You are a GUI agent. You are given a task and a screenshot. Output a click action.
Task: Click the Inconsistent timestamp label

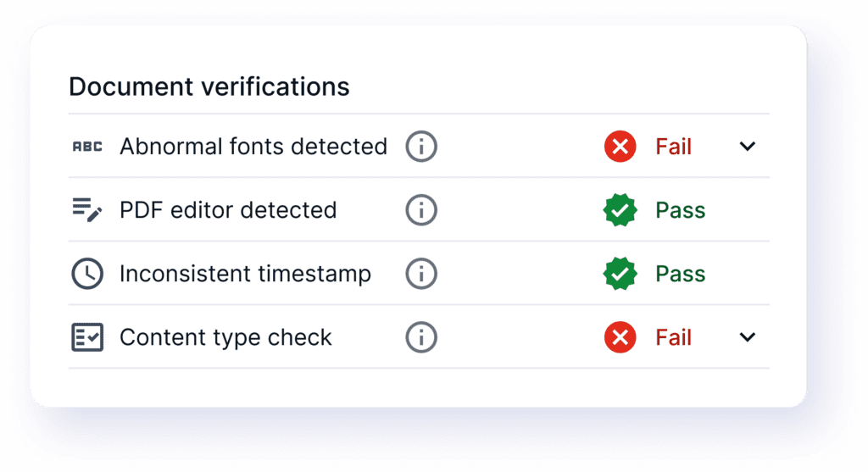[245, 274]
